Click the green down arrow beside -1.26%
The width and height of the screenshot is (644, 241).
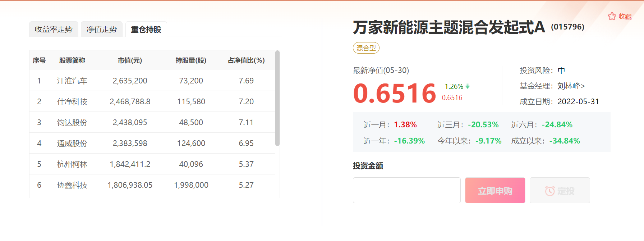(467, 86)
